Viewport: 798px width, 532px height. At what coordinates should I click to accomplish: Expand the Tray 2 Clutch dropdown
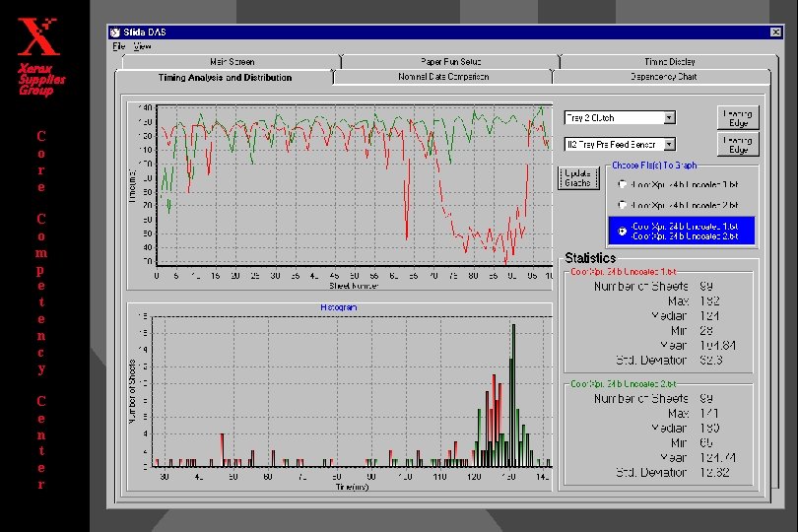tap(670, 117)
